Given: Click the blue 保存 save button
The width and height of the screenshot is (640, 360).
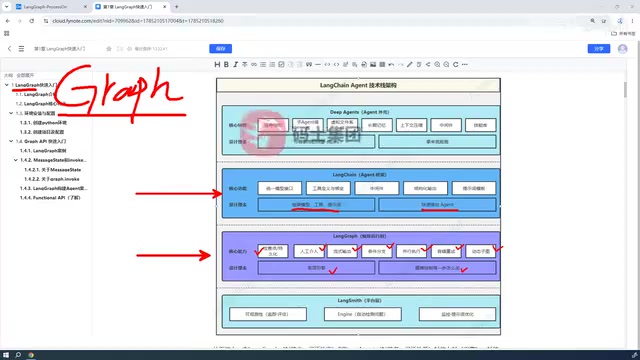Looking at the screenshot, I should (x=220, y=49).
